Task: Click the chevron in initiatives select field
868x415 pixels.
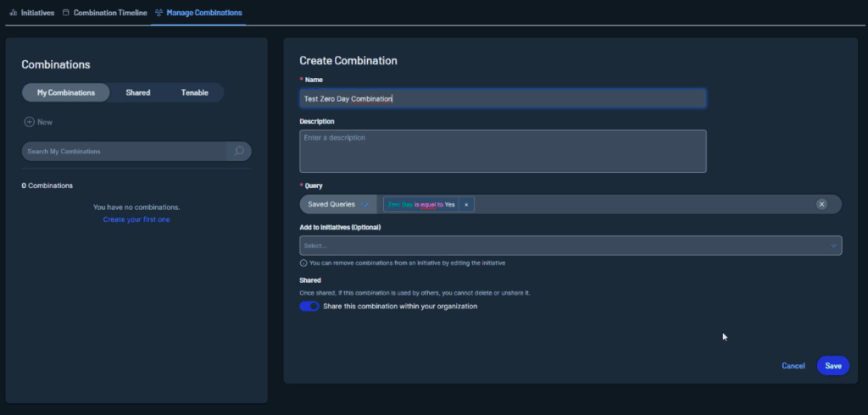Action: click(x=832, y=246)
